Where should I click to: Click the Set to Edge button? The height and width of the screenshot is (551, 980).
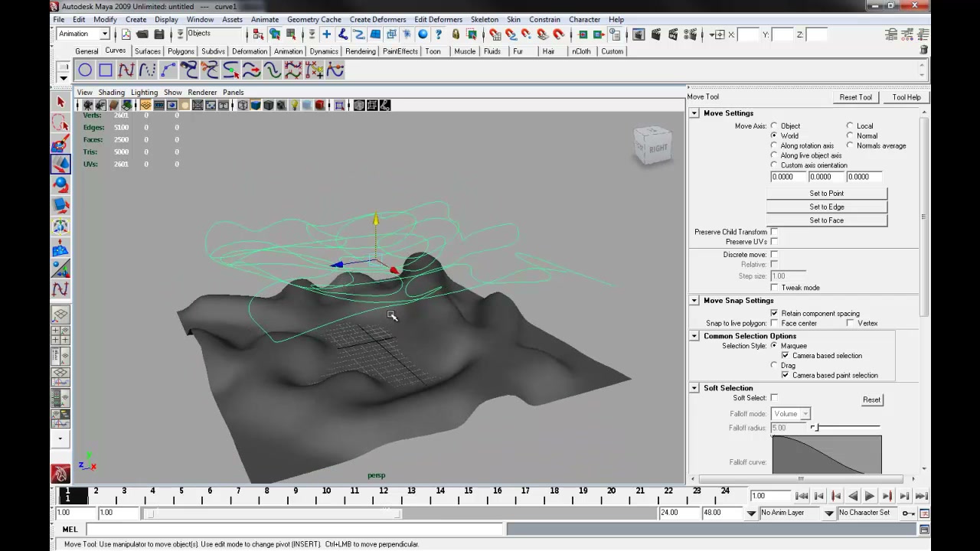tap(827, 207)
